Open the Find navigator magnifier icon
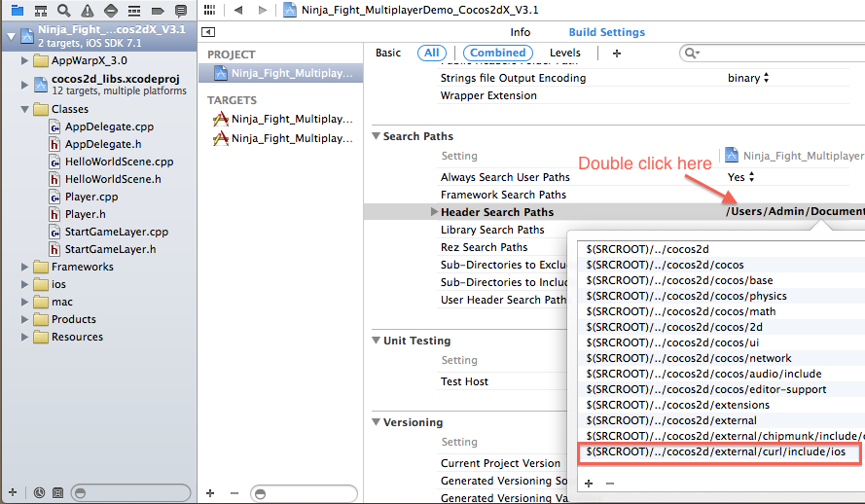865x504 pixels. coord(64,10)
